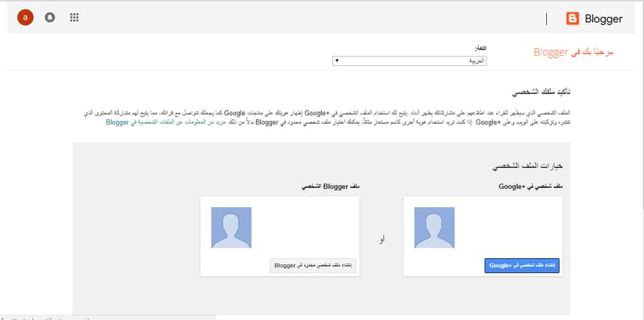Click the blue create Google+ profile button
The image size is (644, 320).
(x=522, y=266)
